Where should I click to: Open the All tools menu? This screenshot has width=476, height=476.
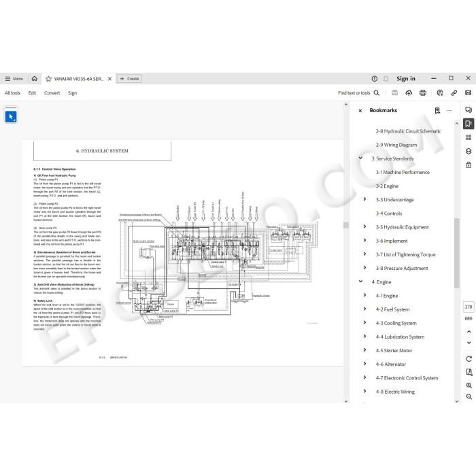(12, 93)
